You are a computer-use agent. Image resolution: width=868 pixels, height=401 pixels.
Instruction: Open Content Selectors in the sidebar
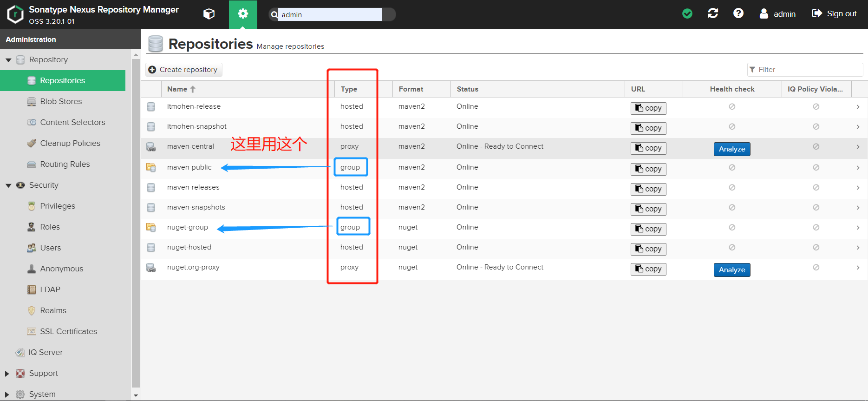(72, 122)
